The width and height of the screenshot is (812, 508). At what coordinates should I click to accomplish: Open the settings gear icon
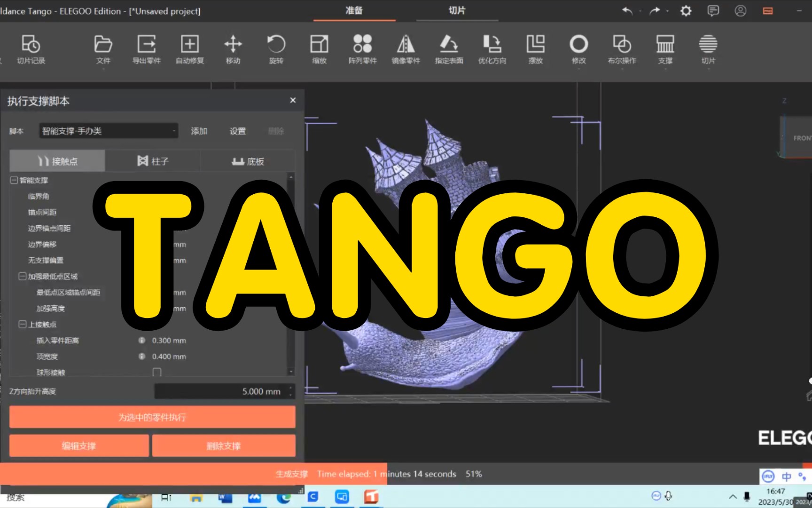686,10
